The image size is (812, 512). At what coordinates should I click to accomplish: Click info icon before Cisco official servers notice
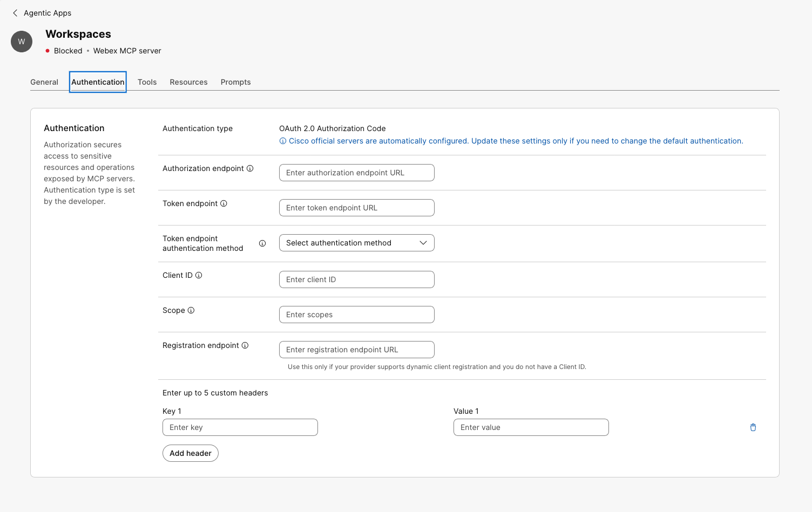pyautogui.click(x=282, y=141)
